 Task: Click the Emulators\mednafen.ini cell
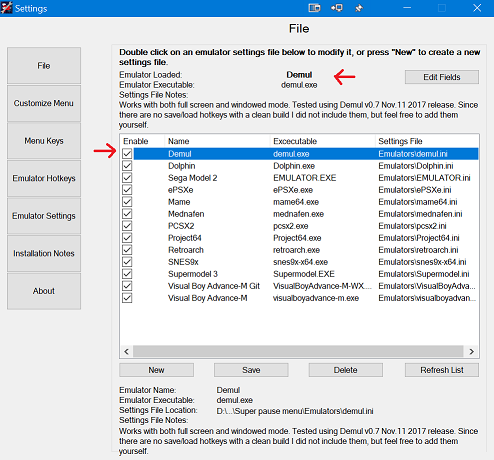pos(420,214)
